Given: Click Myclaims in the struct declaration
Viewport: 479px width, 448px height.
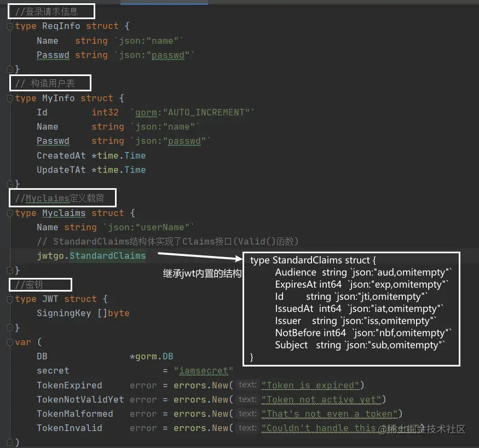Looking at the screenshot, I should tap(64, 213).
